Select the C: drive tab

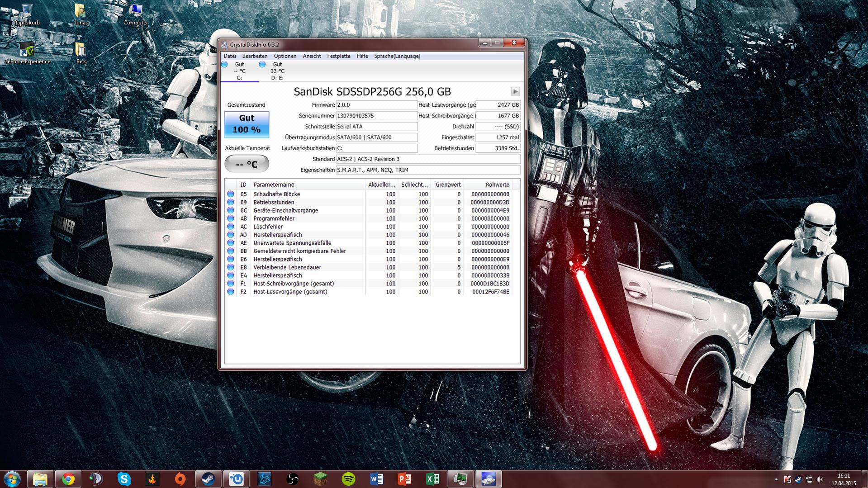(x=239, y=71)
